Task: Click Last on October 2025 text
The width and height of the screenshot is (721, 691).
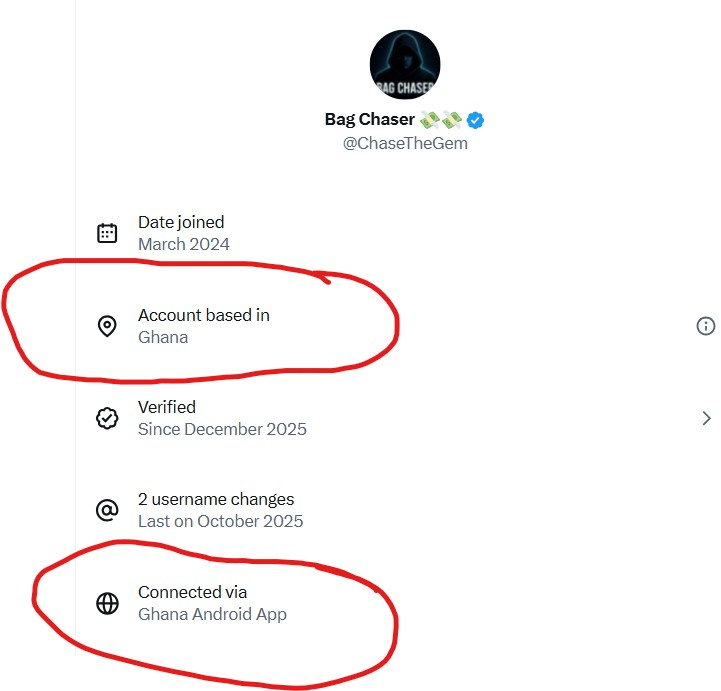Action: tap(220, 521)
